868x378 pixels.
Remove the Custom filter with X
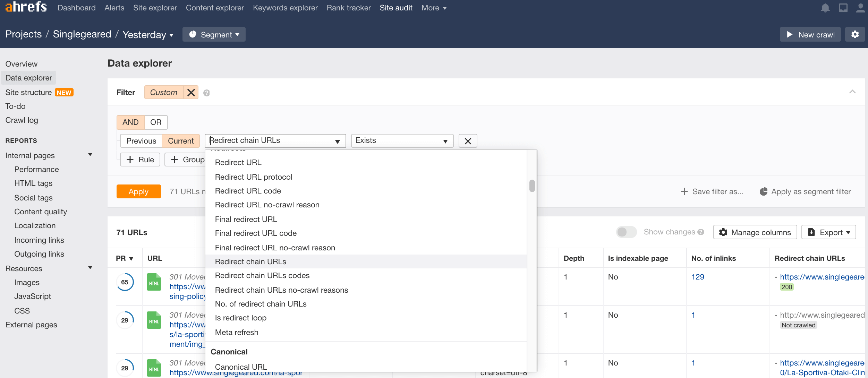pos(191,92)
